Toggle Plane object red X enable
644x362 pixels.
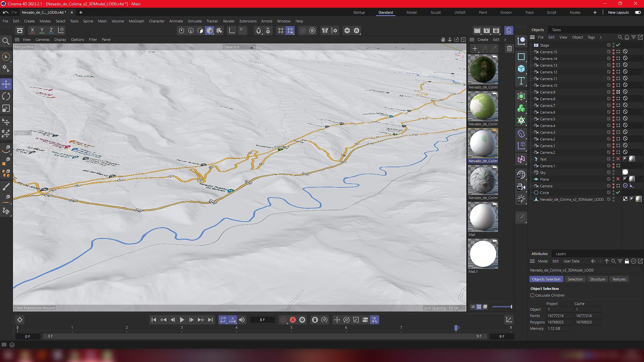pyautogui.click(x=618, y=179)
